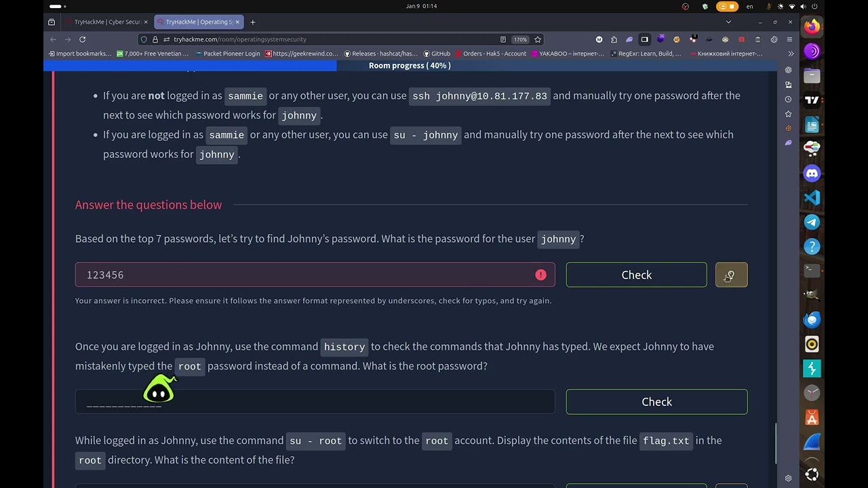
Task: Click the page vertical scrollbar
Action: tap(776, 444)
